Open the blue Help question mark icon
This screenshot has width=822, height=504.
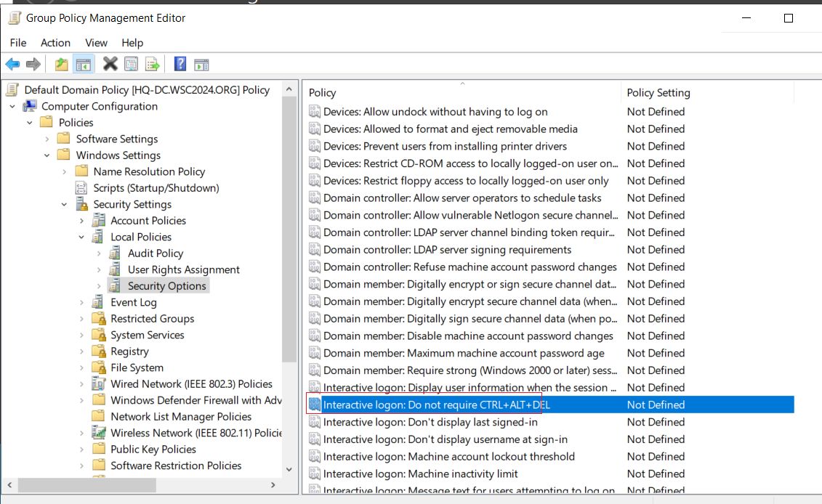[180, 64]
